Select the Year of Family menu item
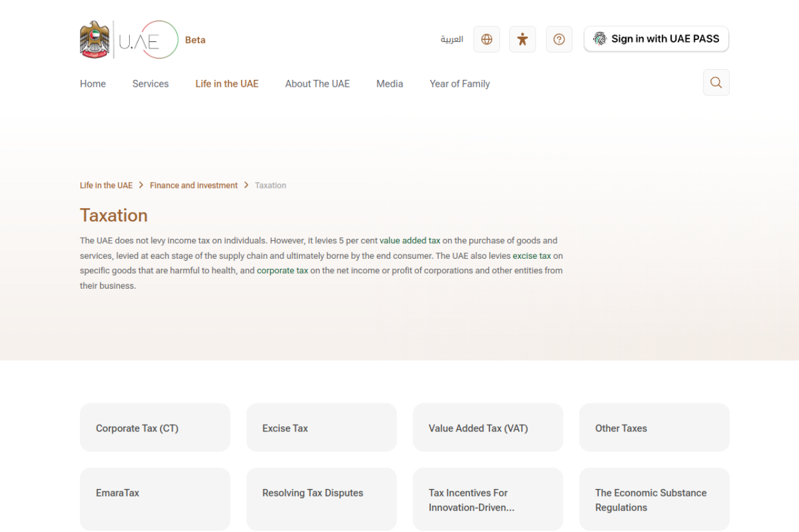Image resolution: width=799 pixels, height=532 pixels. (x=459, y=84)
